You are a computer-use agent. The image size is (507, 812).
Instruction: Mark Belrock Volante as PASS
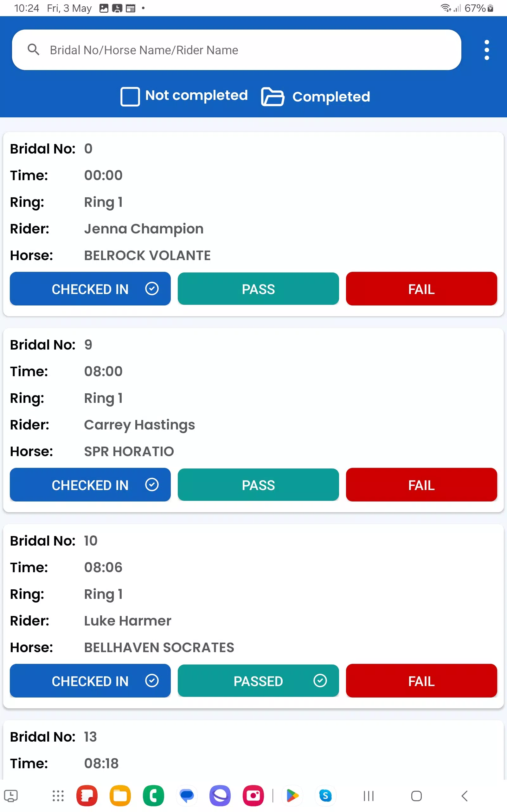point(258,289)
